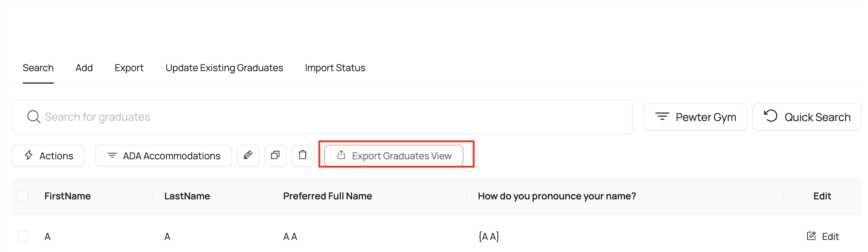Image resolution: width=868 pixels, height=252 pixels.
Task: Click the duplicate copy icon button
Action: [276, 156]
